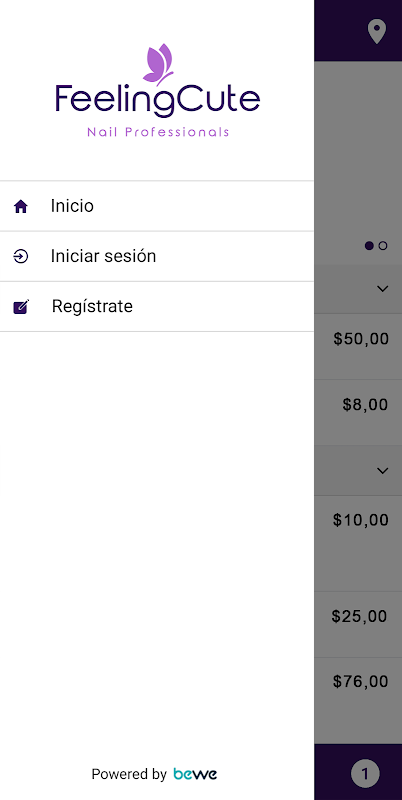Click the login arrow icon
This screenshot has width=402, height=800.
20,256
